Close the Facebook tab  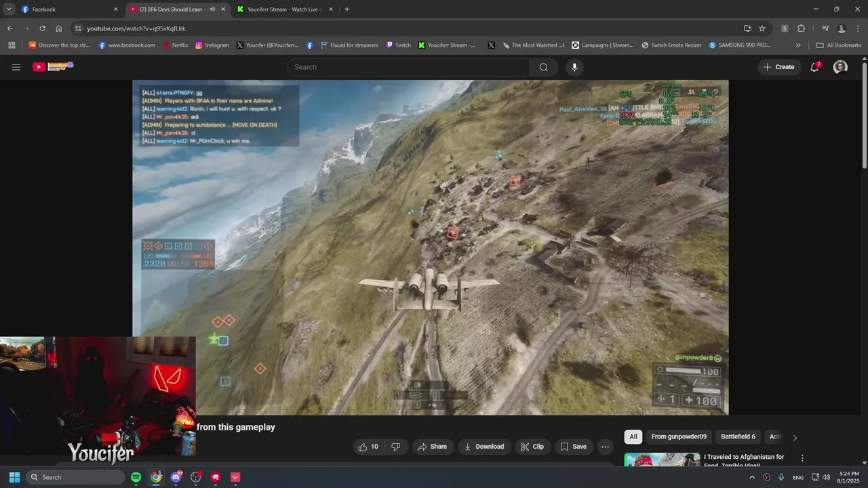(115, 9)
